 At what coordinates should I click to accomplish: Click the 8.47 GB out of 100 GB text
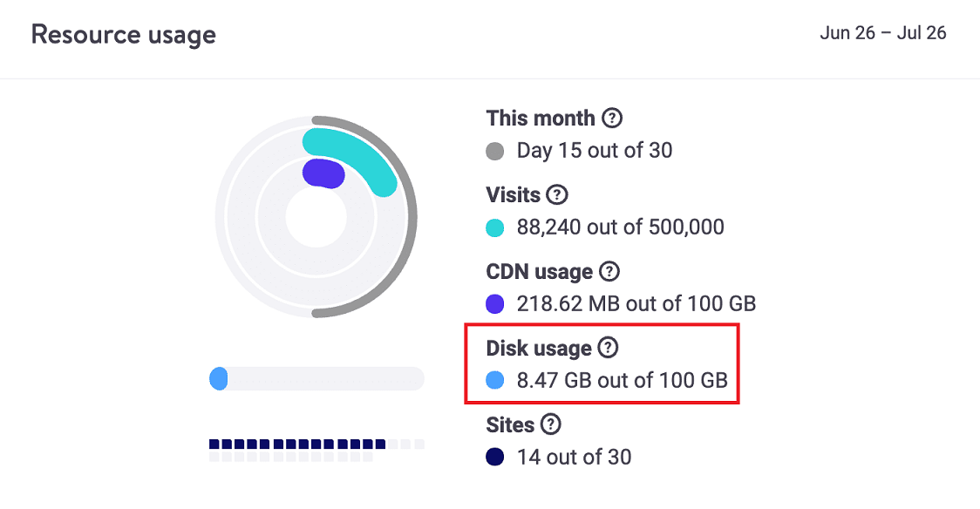click(x=622, y=381)
